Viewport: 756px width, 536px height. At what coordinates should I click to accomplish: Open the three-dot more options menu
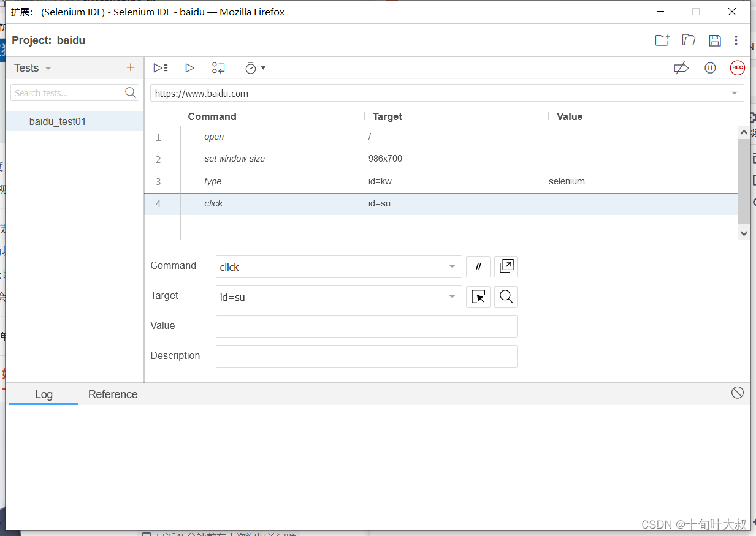click(736, 40)
